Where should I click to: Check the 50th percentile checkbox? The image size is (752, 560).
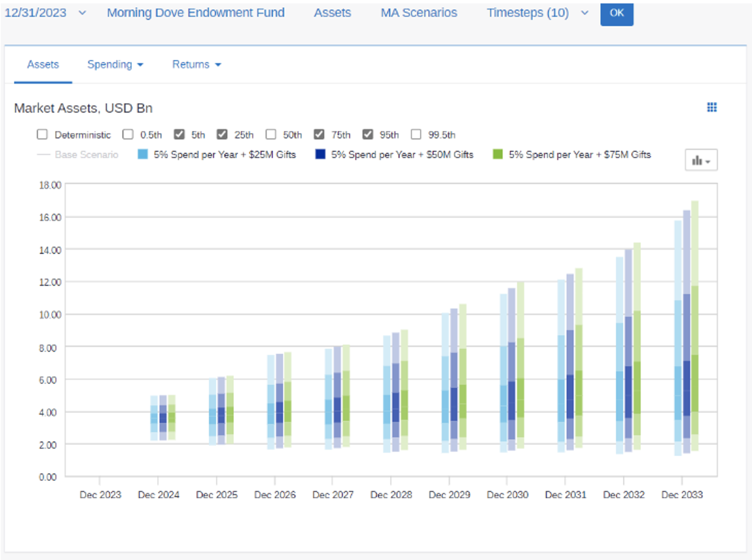click(x=271, y=135)
